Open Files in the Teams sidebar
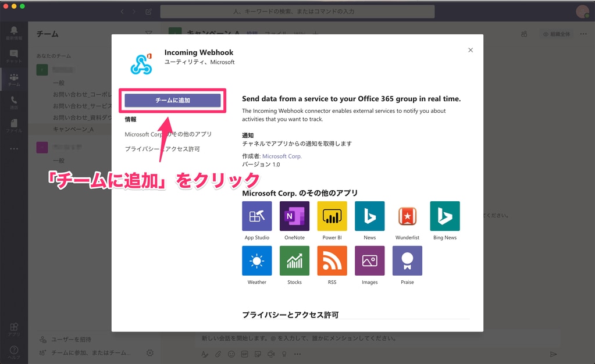Screen dimensions: 595x364 [x=13, y=126]
